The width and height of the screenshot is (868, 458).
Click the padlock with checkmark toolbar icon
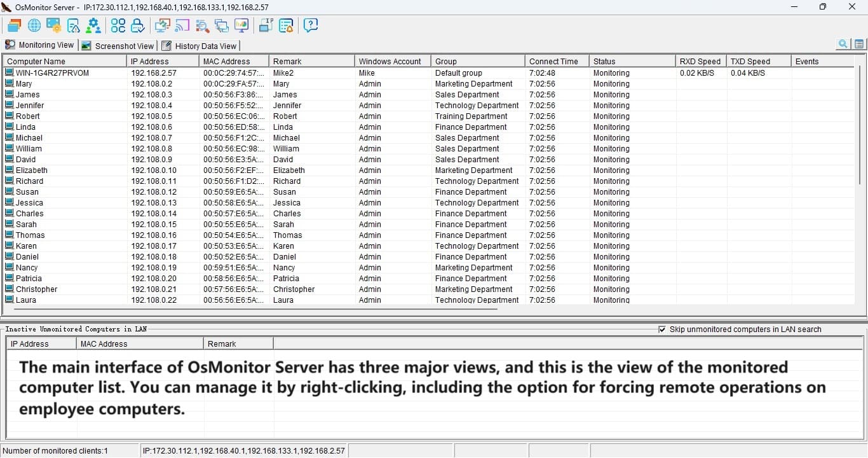pos(137,25)
